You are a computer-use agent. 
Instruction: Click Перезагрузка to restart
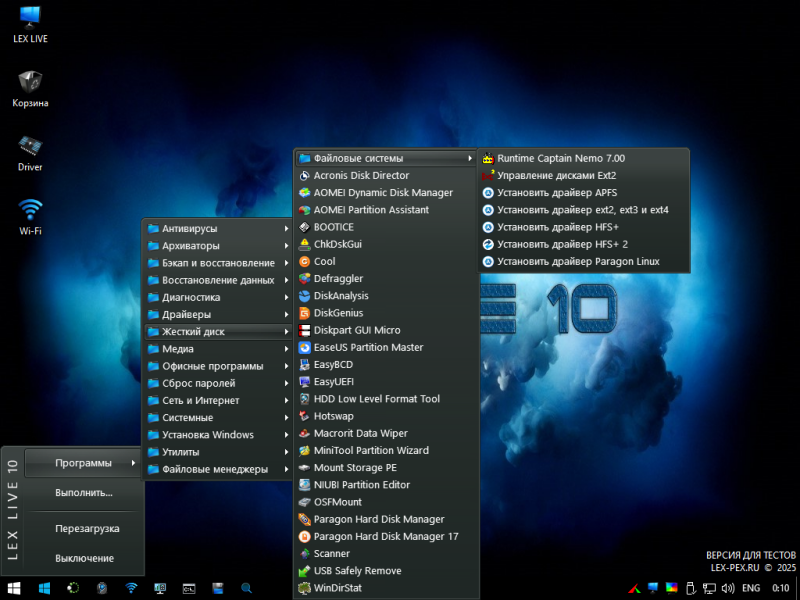pos(87,528)
